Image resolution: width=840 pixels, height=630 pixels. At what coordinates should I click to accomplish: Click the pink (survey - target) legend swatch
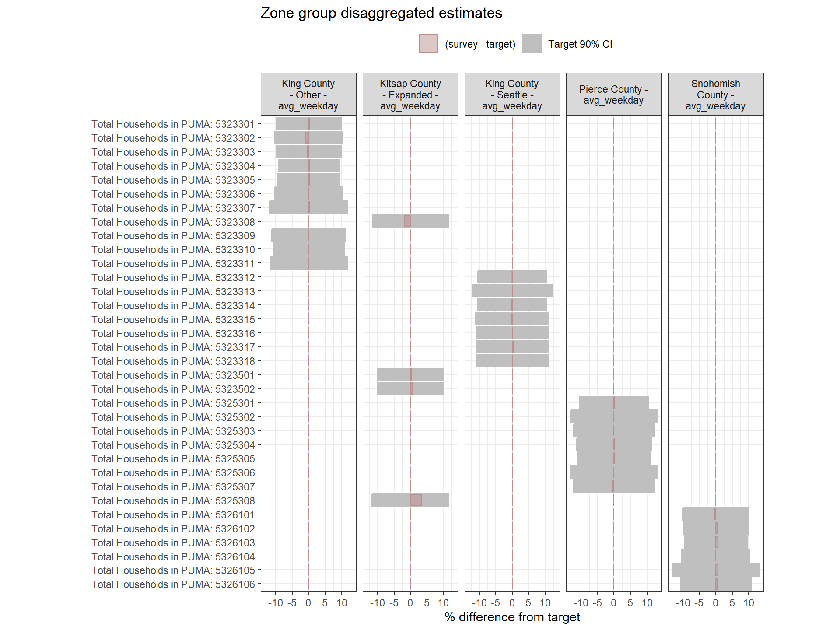[x=428, y=44]
